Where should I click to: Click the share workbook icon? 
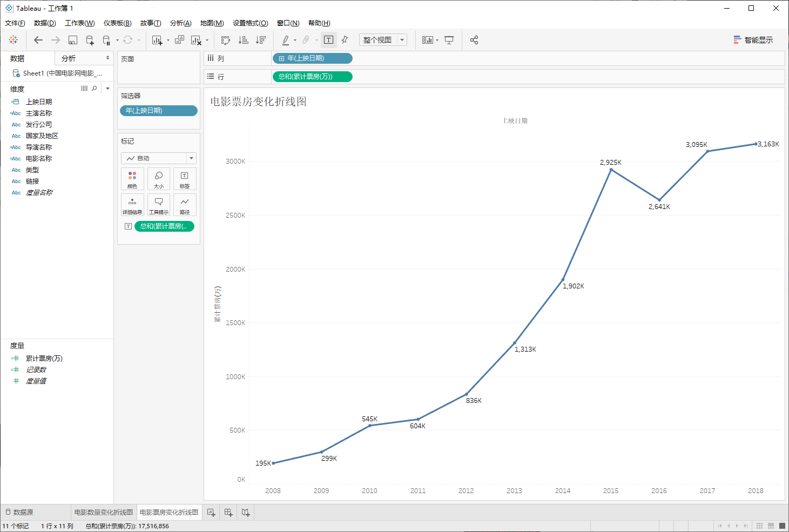474,40
